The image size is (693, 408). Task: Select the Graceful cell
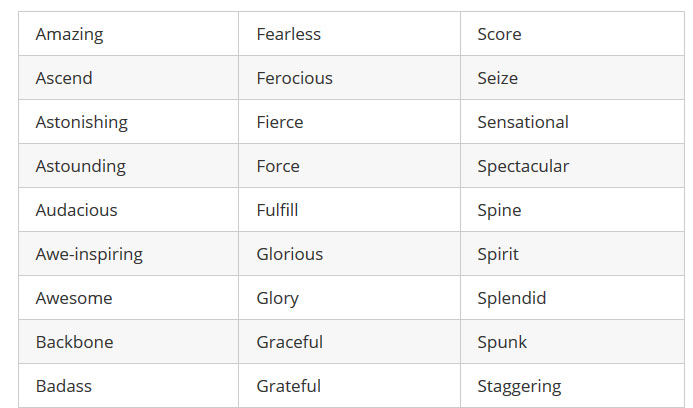point(289,342)
